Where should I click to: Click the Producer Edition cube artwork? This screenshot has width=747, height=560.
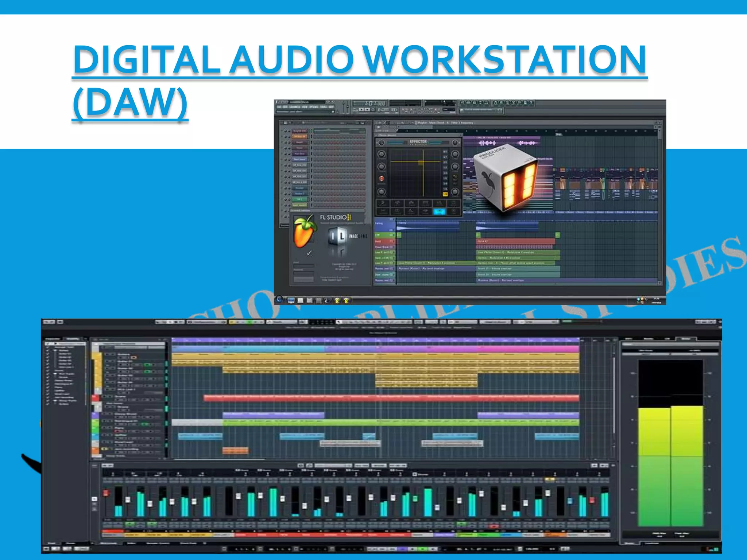(x=506, y=179)
